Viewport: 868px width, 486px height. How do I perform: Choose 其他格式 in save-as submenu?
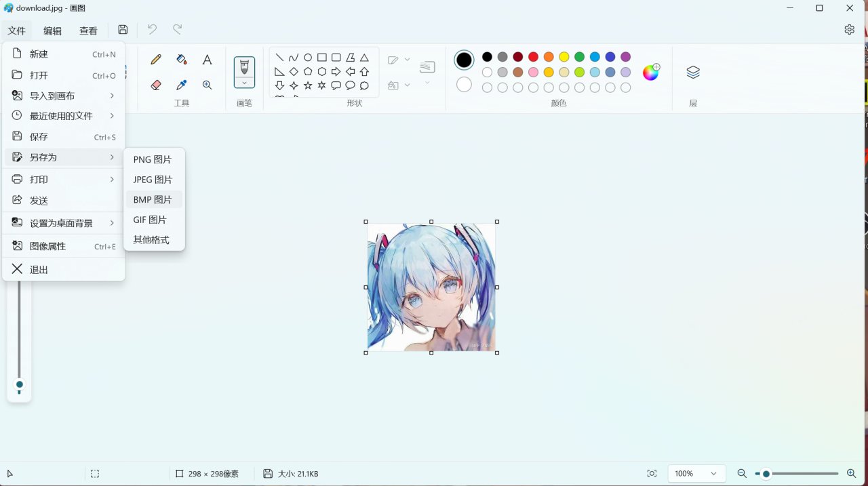click(154, 240)
